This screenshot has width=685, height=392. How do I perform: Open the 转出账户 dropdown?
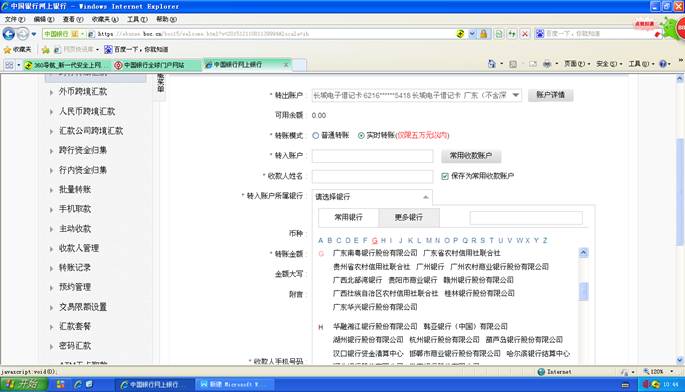click(x=417, y=95)
